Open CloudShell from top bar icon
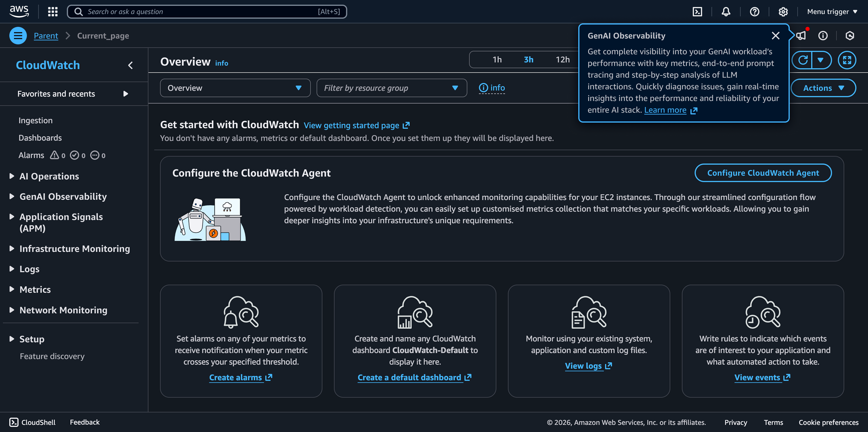Image resolution: width=868 pixels, height=432 pixels. (697, 12)
